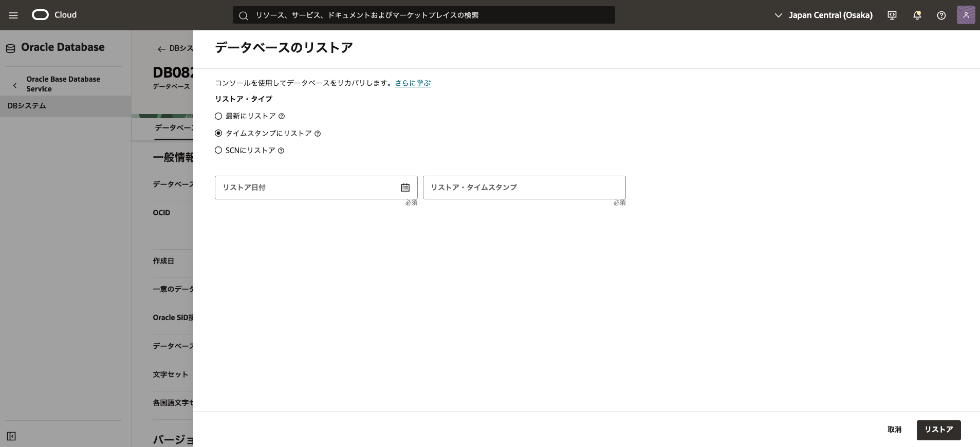Open the notifications bell
This screenshot has height=447, width=980.
coord(917,15)
